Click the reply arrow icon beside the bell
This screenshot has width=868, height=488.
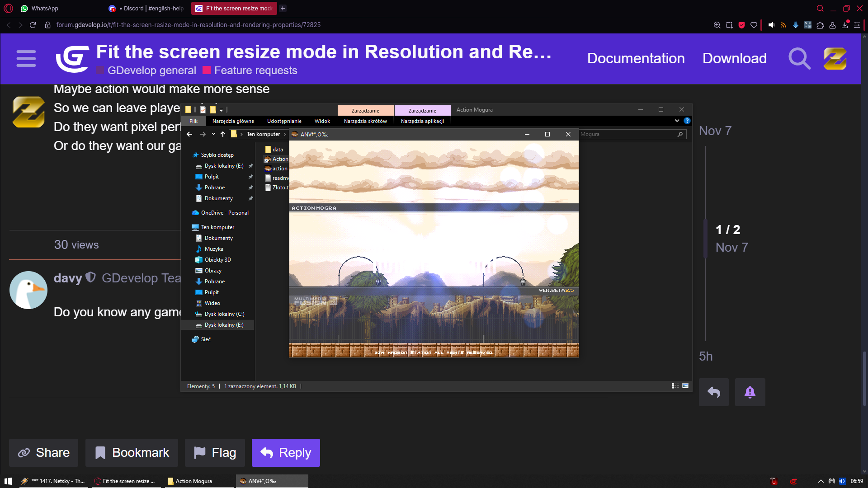coord(713,392)
